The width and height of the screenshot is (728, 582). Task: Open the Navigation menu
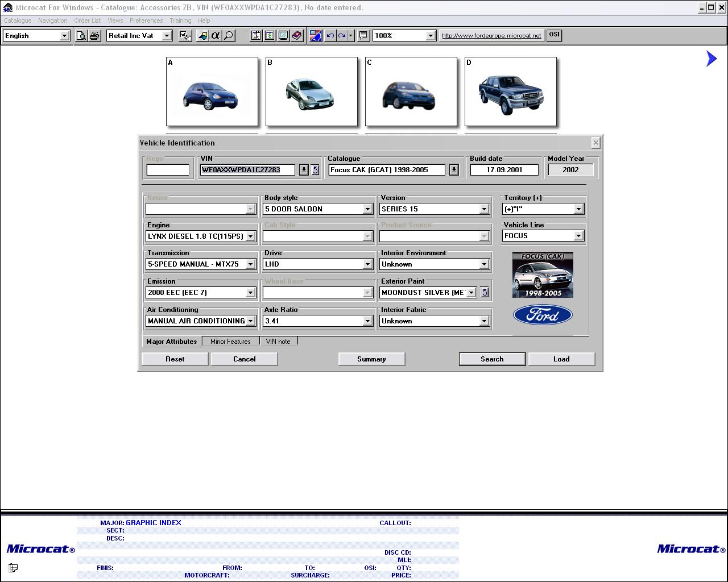point(53,20)
